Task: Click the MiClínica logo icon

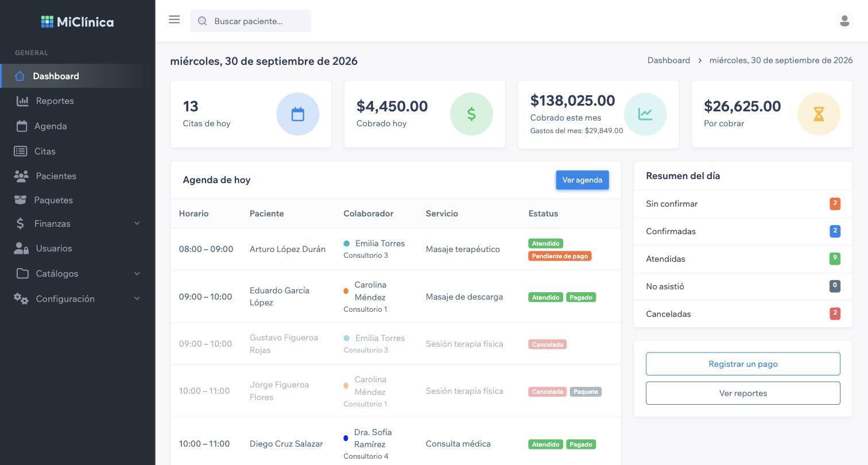Action: pyautogui.click(x=47, y=22)
